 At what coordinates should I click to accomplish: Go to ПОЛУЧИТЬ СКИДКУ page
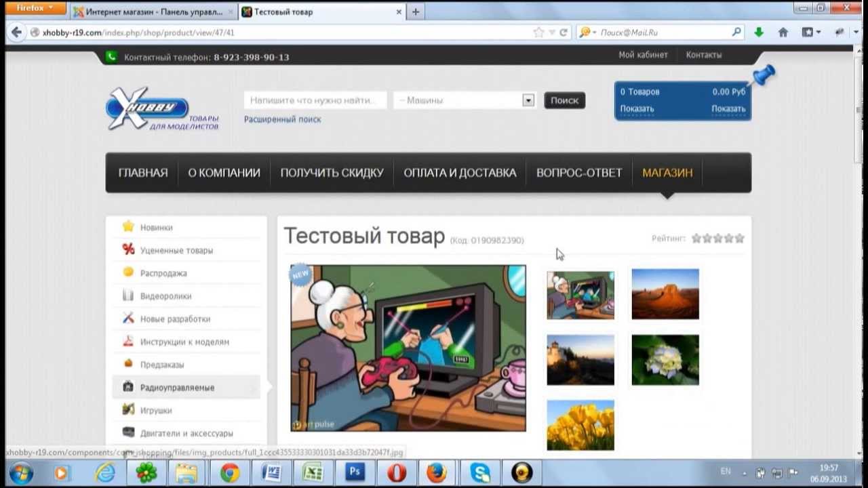tap(332, 173)
